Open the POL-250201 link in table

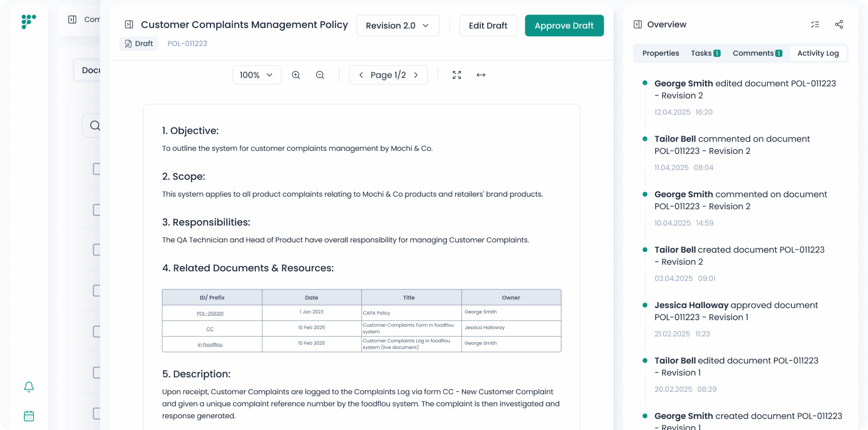pyautogui.click(x=210, y=314)
